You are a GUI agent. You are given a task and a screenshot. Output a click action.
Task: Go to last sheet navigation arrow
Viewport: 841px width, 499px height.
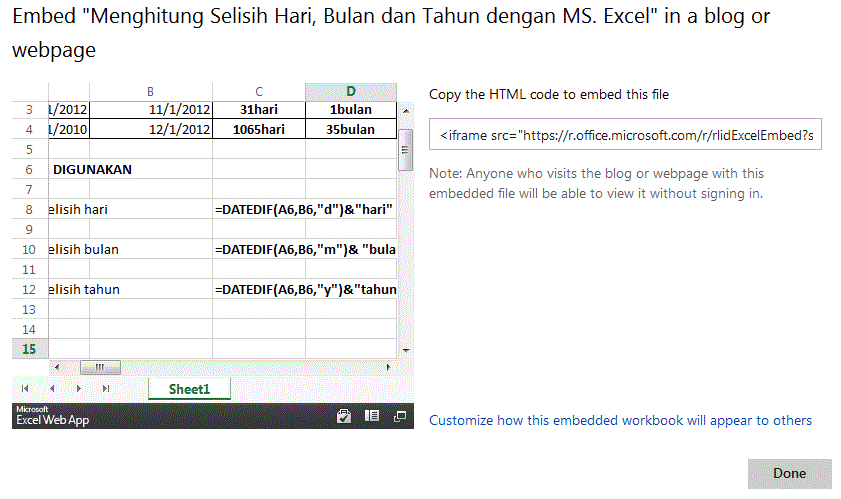tap(106, 388)
